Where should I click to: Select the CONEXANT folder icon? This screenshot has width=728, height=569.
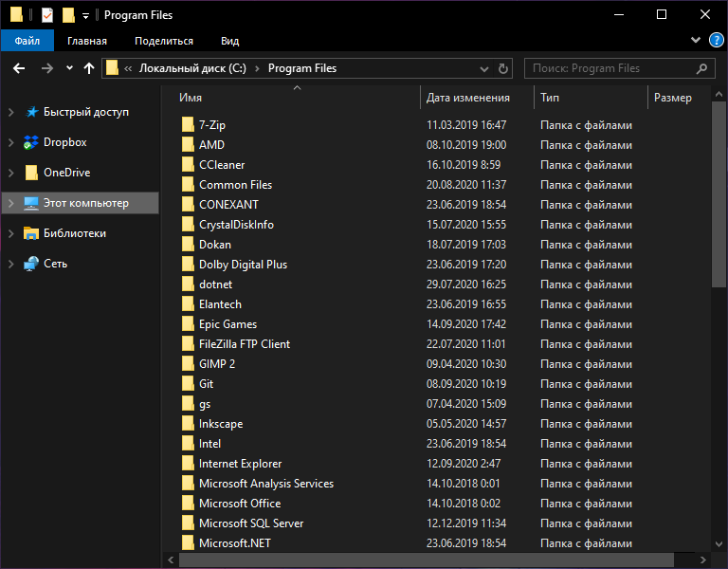click(188, 205)
